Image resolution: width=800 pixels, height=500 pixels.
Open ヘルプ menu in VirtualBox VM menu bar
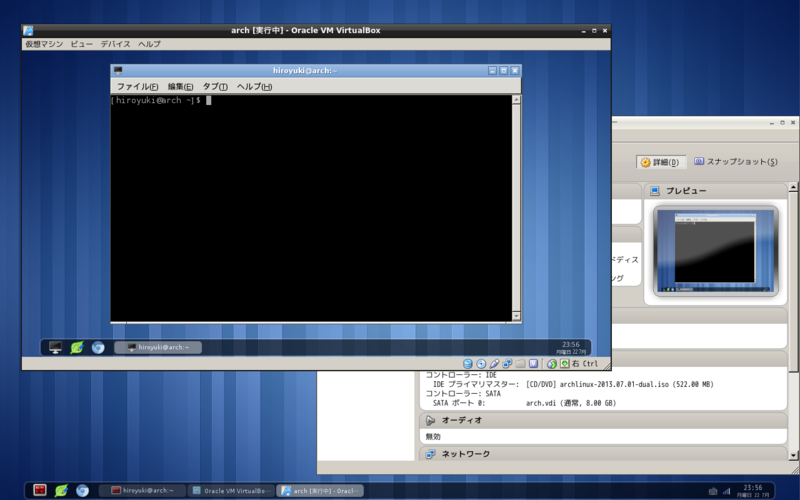[x=149, y=44]
